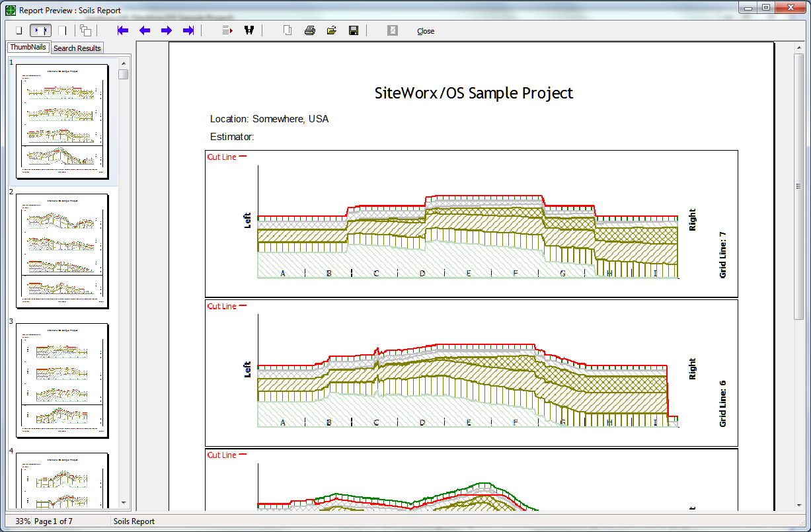Switch to the ThumbNails tab
This screenshot has width=811, height=532.
pyautogui.click(x=28, y=48)
